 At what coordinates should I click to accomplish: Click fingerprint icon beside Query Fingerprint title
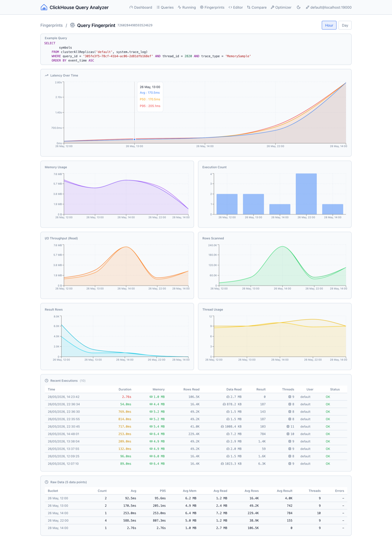click(73, 25)
